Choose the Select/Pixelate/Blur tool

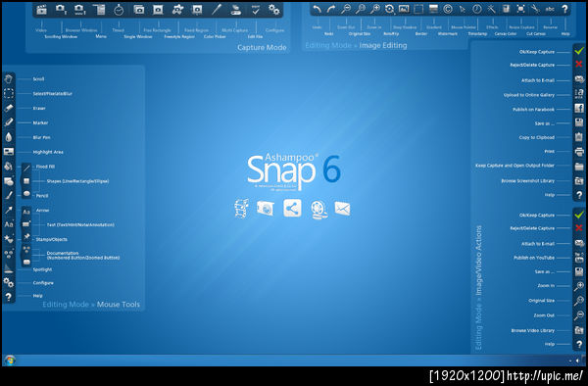click(9, 93)
